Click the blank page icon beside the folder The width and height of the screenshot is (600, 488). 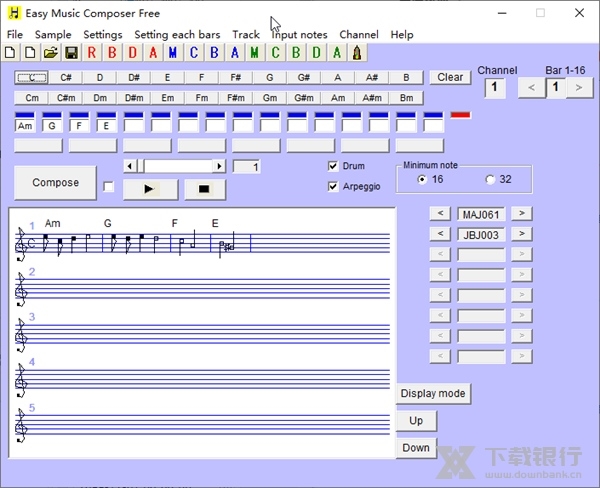click(x=30, y=52)
